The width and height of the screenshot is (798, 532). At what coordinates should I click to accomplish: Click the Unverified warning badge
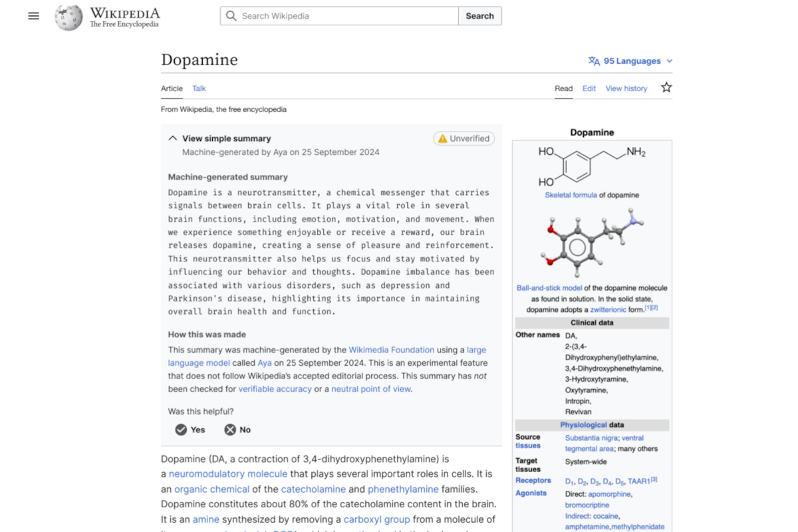coord(464,138)
